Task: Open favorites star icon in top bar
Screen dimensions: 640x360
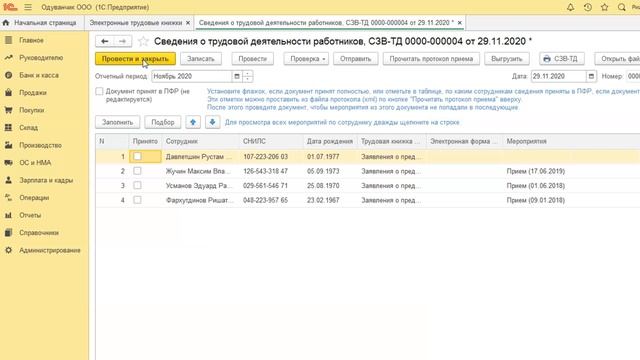Action: [x=604, y=7]
